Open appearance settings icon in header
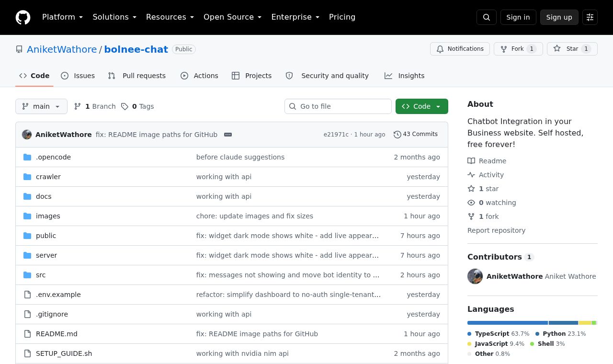 (590, 17)
